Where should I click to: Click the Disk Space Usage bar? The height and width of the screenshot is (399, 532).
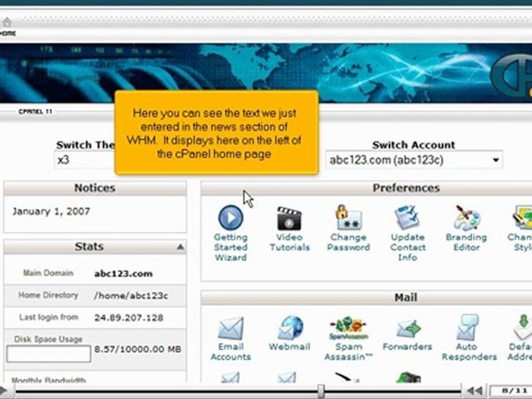[x=49, y=354]
